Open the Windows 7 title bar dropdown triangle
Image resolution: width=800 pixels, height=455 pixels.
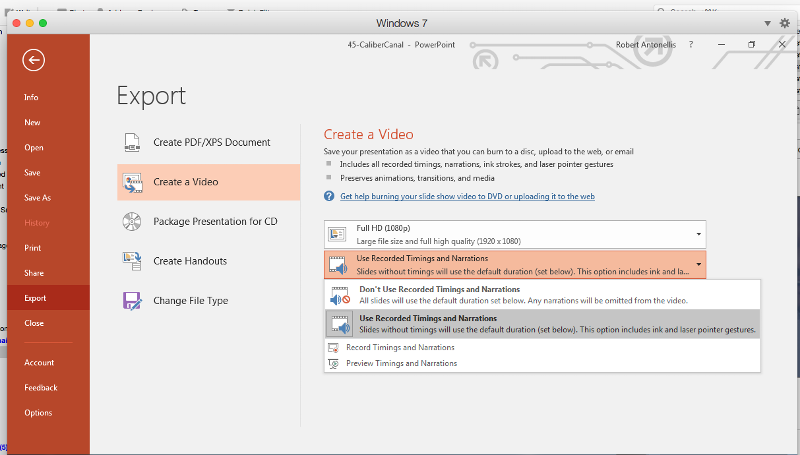pyautogui.click(x=767, y=23)
